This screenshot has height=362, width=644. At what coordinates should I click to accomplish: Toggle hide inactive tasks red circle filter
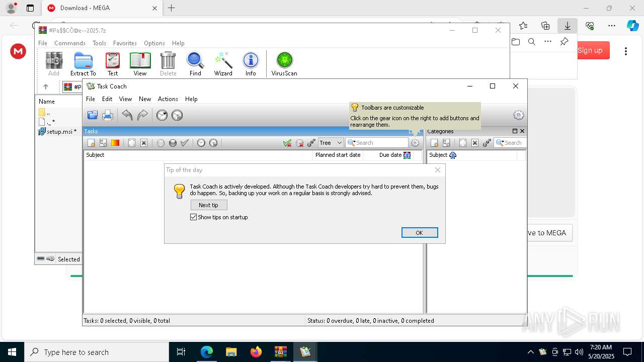tap(299, 143)
